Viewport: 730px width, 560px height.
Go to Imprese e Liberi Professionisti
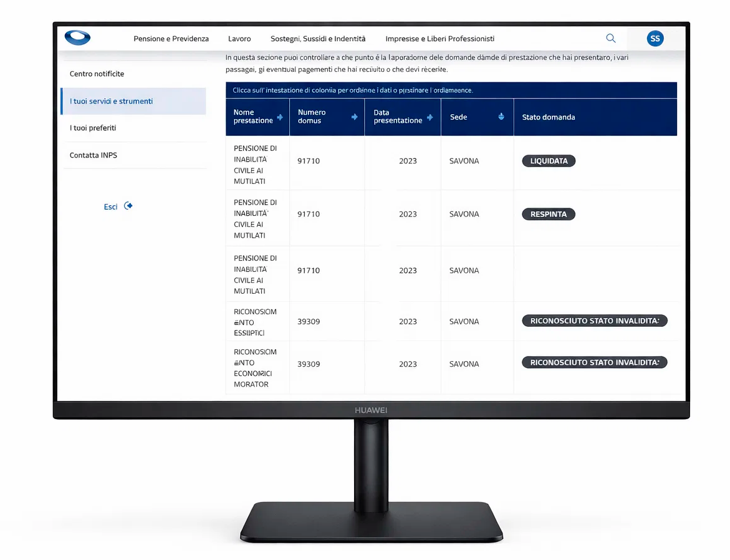439,39
